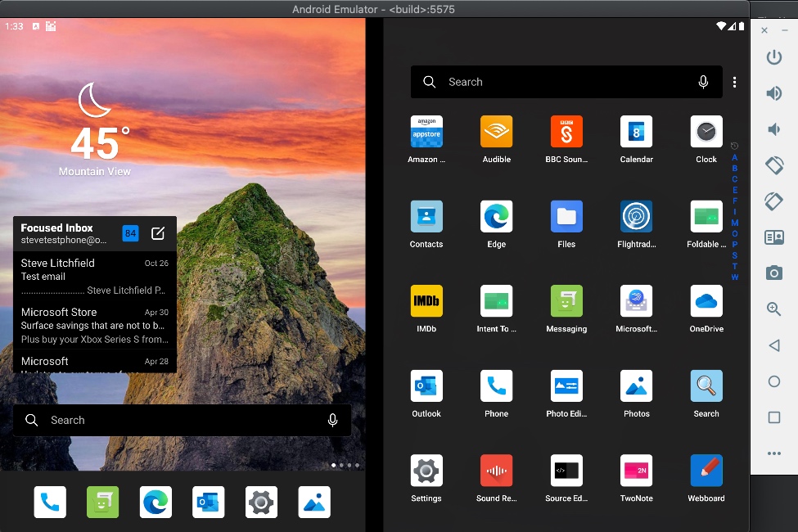The height and width of the screenshot is (532, 798).
Task: Click the emulator Home circle button
Action: 774,381
